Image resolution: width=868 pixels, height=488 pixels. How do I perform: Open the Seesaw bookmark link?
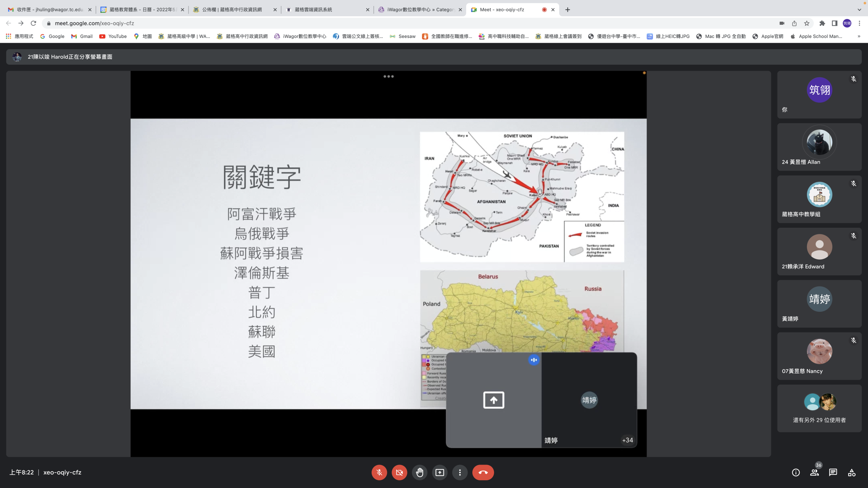(x=403, y=36)
